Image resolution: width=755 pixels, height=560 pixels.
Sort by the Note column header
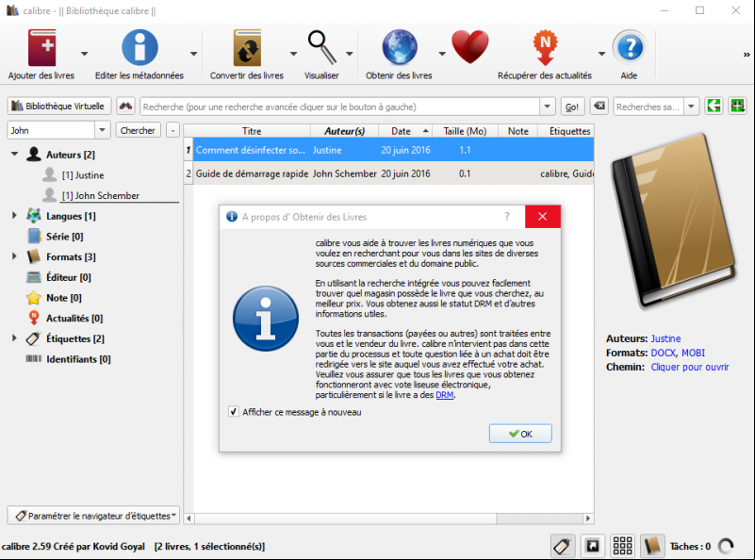click(x=518, y=131)
